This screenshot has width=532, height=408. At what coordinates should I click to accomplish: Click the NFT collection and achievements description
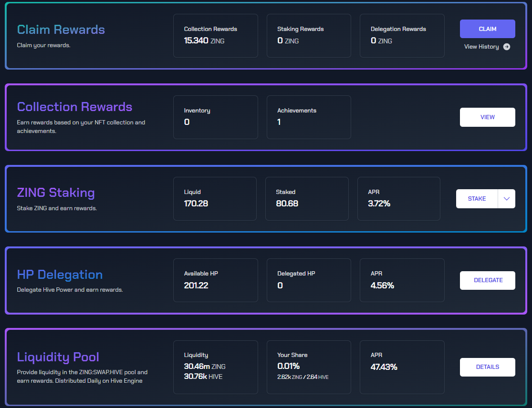(81, 127)
